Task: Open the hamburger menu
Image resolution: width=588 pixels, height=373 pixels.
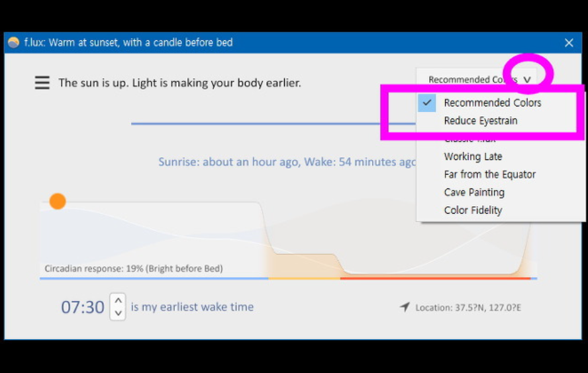Action: [42, 83]
